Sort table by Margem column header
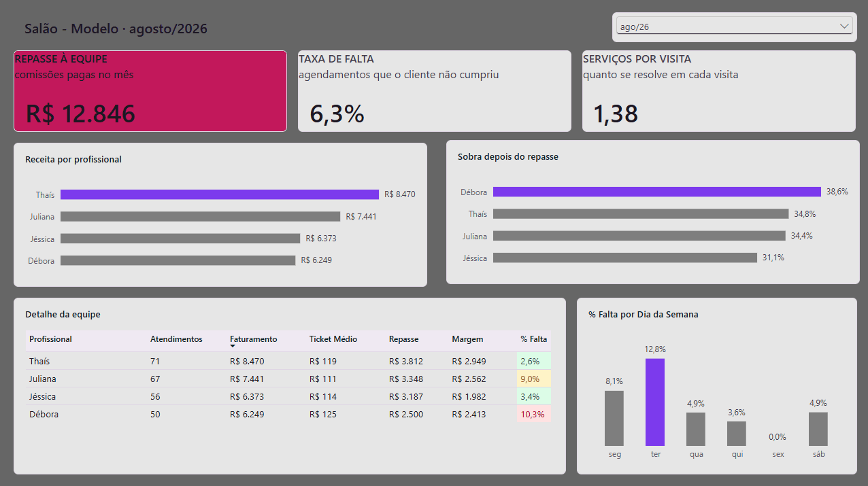This screenshot has height=486, width=868. (467, 339)
